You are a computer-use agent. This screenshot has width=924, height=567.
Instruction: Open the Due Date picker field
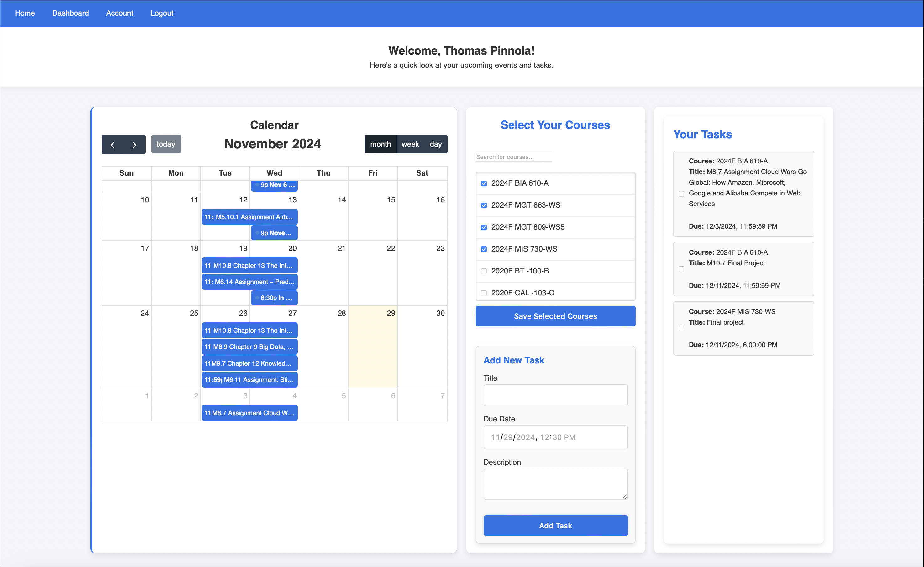[x=555, y=437]
